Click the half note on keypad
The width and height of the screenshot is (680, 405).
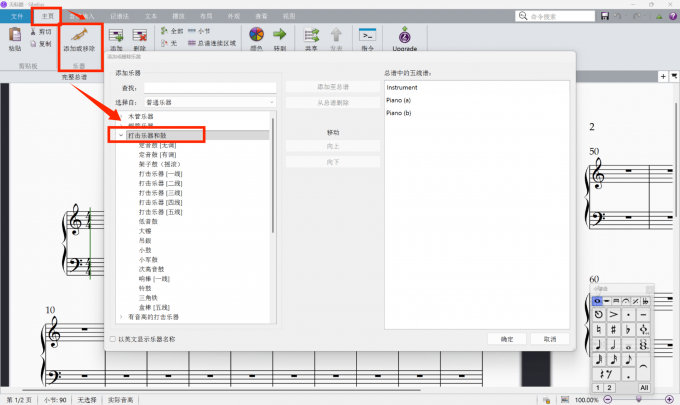(x=614, y=345)
